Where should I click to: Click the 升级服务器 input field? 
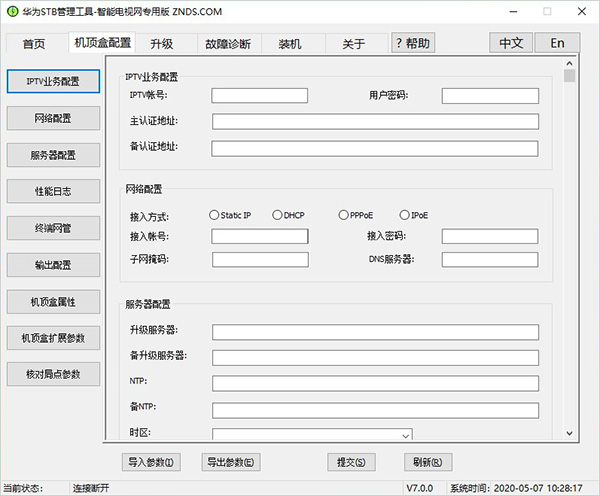(375, 332)
